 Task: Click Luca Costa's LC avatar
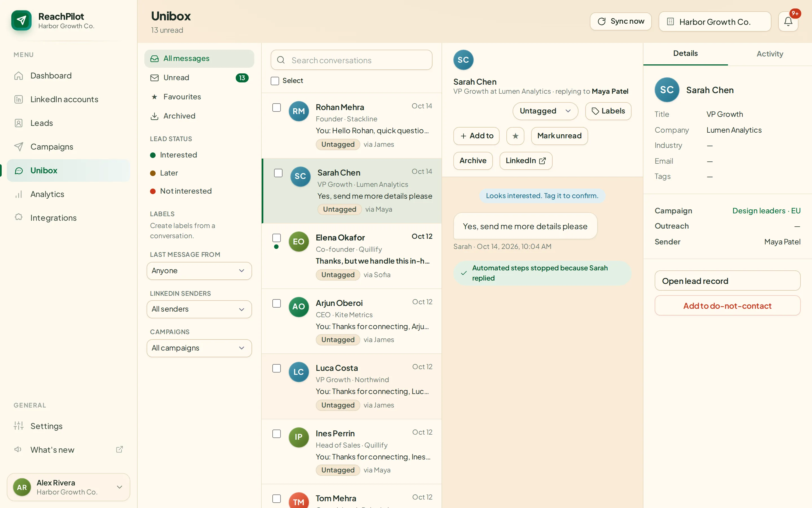coord(299,372)
